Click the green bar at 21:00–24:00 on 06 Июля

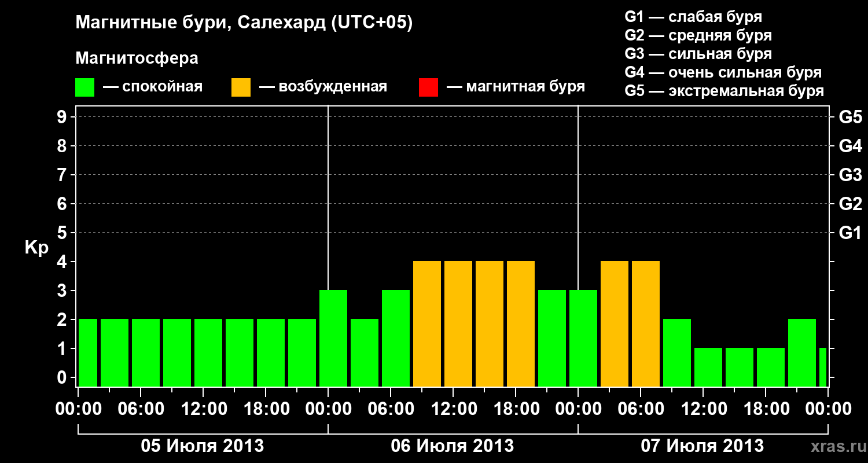point(552,338)
